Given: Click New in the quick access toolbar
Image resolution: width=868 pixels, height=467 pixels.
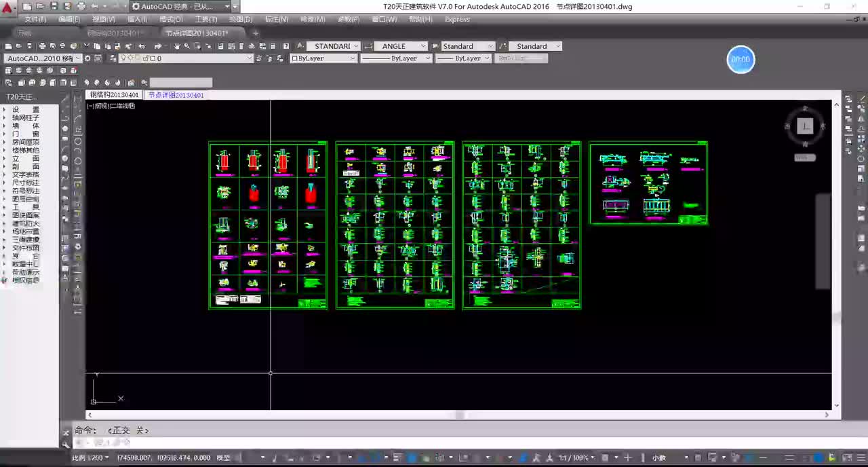Looking at the screenshot, I should pyautogui.click(x=27, y=6).
